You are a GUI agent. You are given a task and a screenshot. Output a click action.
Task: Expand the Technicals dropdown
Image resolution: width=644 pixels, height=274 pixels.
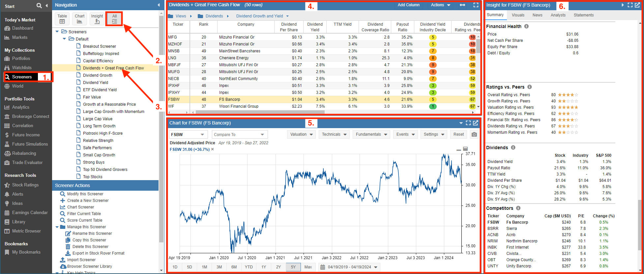point(334,134)
